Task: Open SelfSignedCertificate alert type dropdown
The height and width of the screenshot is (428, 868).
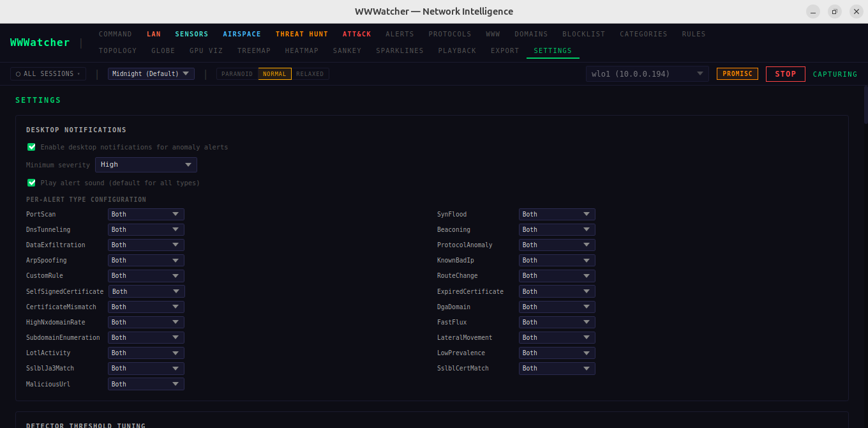Action: (x=147, y=291)
